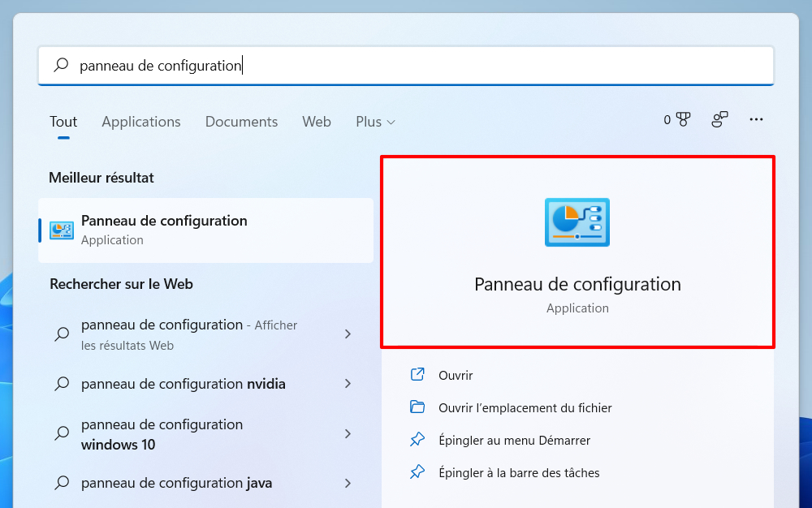Click pin icon for menu Démarrer
The width and height of the screenshot is (812, 508).
tap(417, 440)
